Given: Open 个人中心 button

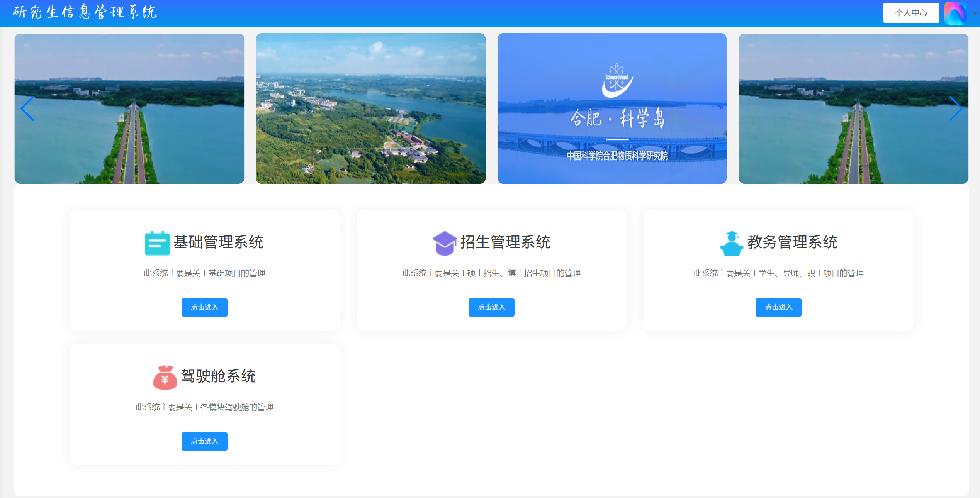Looking at the screenshot, I should pyautogui.click(x=910, y=13).
